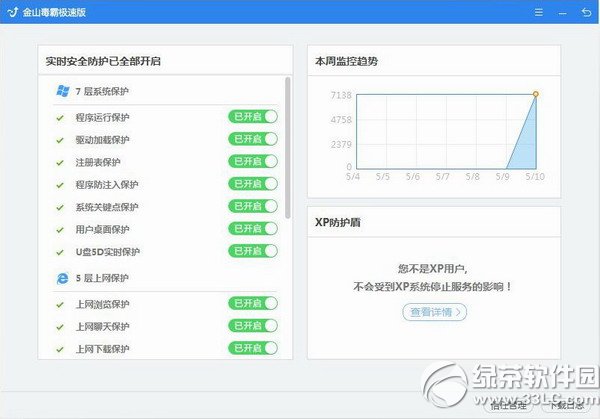Click the IE icon beside 5 层上网保护
Image resolution: width=600 pixels, height=419 pixels.
62,278
